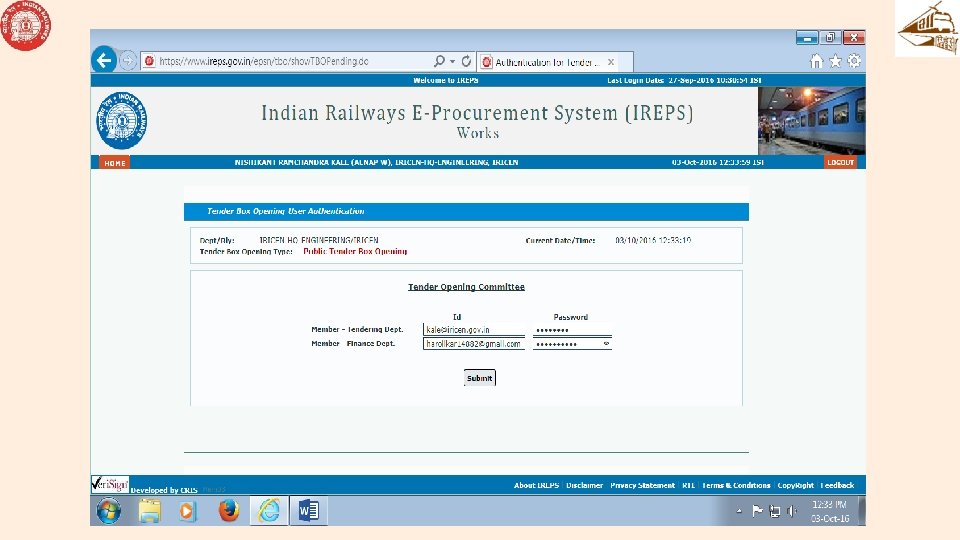Switch to Internet Explorer taskbar icon
Viewport: 960px width, 540px height.
269,511
